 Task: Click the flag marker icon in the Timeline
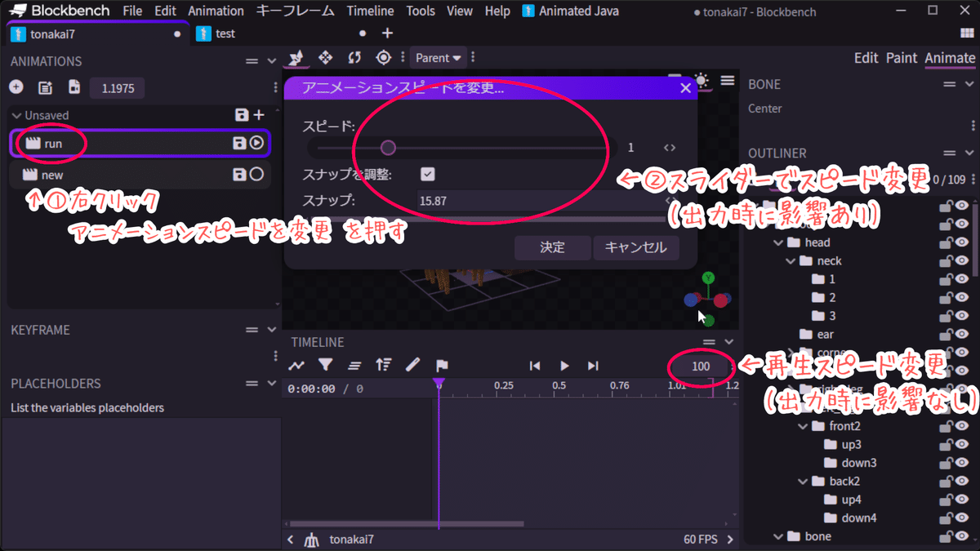pyautogui.click(x=440, y=365)
